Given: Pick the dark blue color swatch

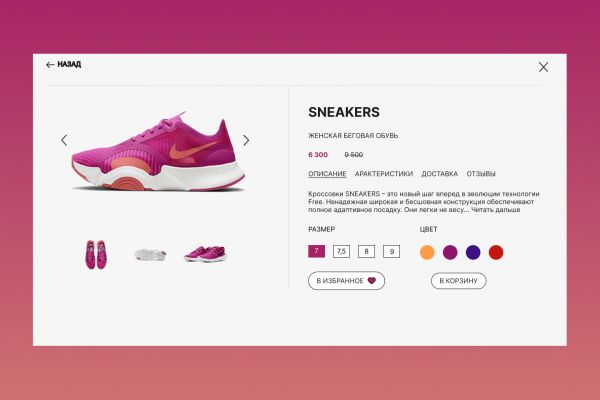Looking at the screenshot, I should click(473, 252).
